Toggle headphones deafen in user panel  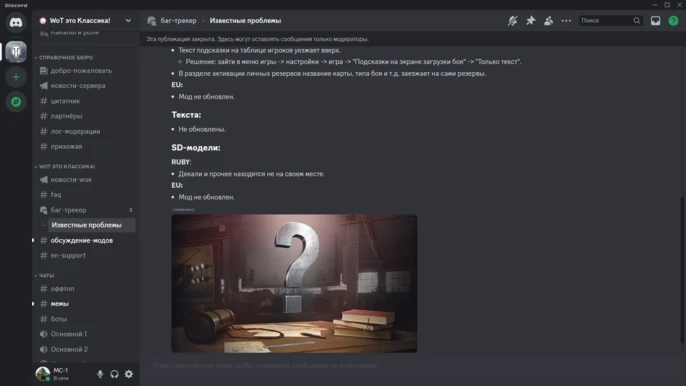(115, 374)
